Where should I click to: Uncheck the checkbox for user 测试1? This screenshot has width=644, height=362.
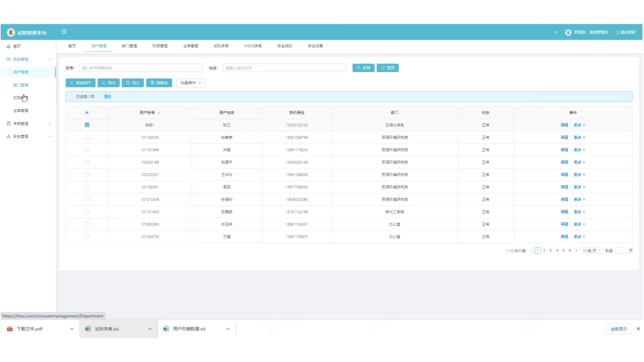click(87, 125)
